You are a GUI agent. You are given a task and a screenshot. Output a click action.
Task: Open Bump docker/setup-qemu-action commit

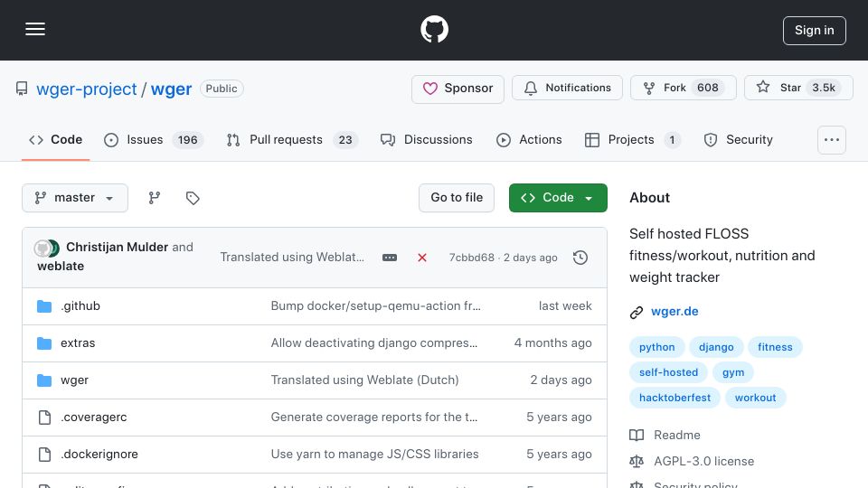375,306
